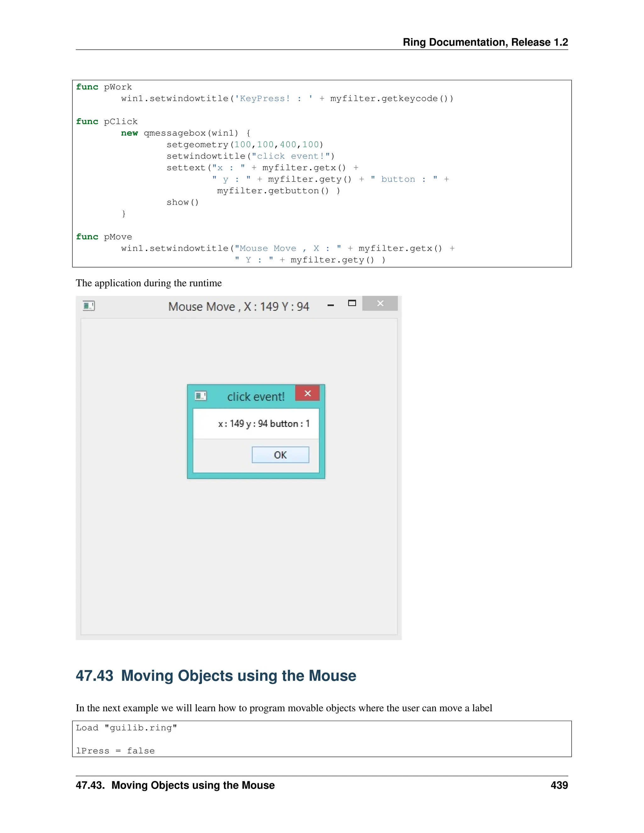Click page number 439 in the footer

tap(559, 785)
